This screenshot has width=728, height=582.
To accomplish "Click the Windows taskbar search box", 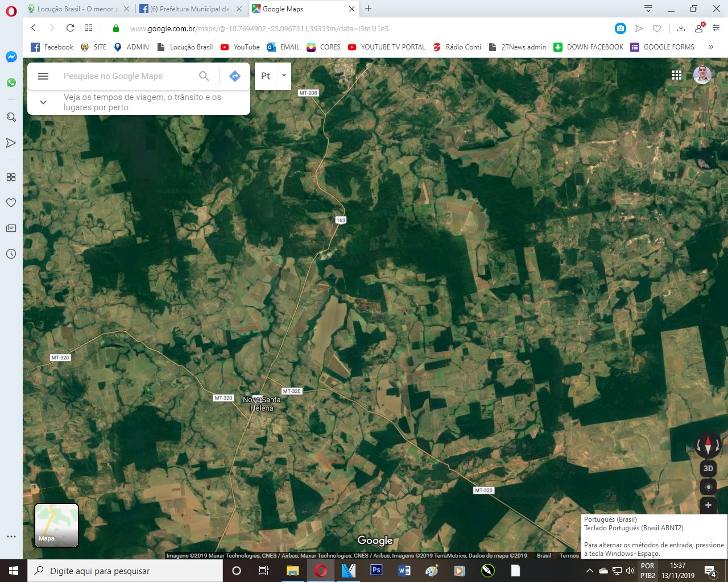I will (125, 571).
